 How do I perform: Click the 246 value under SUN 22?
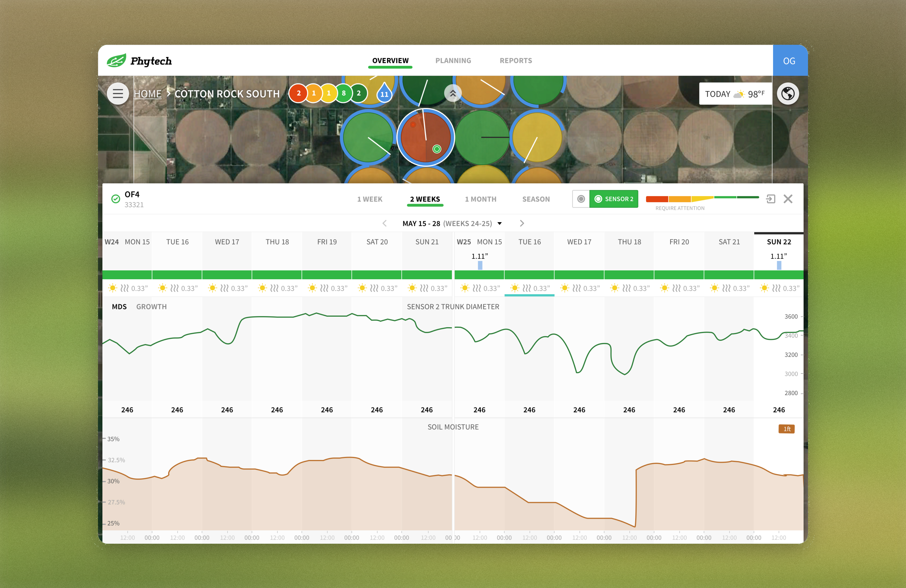(x=779, y=410)
